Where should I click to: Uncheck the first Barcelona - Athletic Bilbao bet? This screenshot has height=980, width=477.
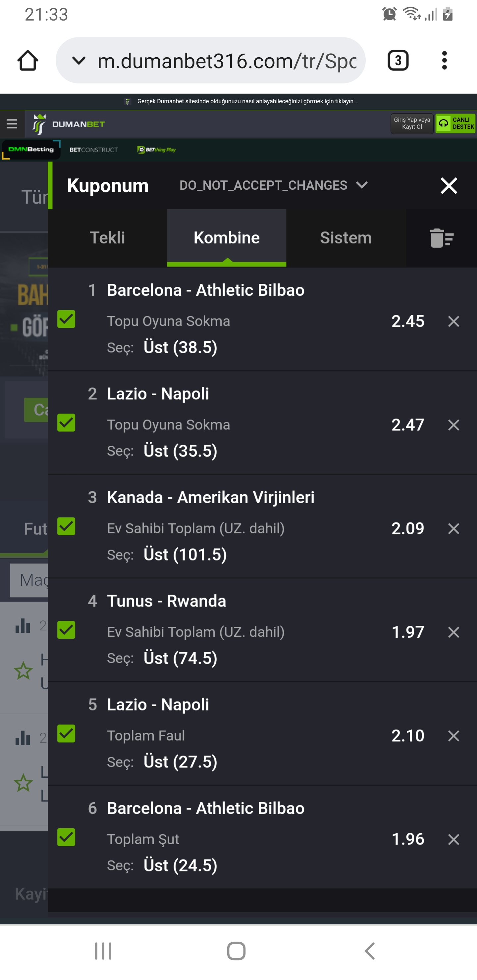click(x=66, y=319)
